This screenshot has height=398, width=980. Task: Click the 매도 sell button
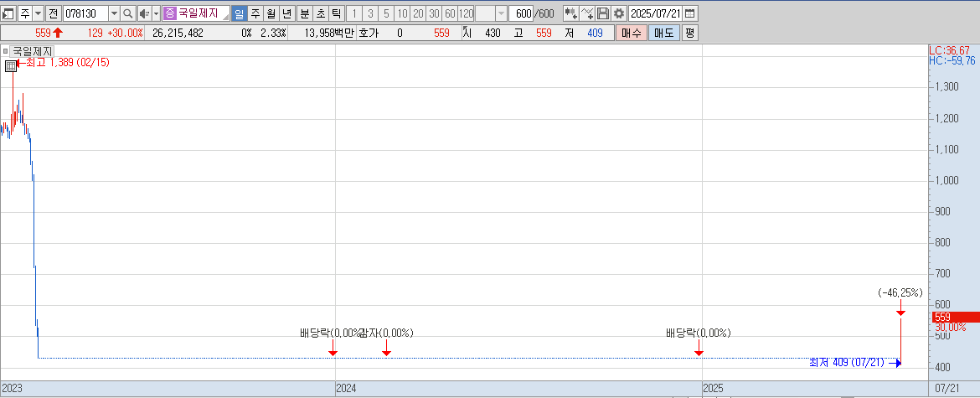tap(663, 34)
